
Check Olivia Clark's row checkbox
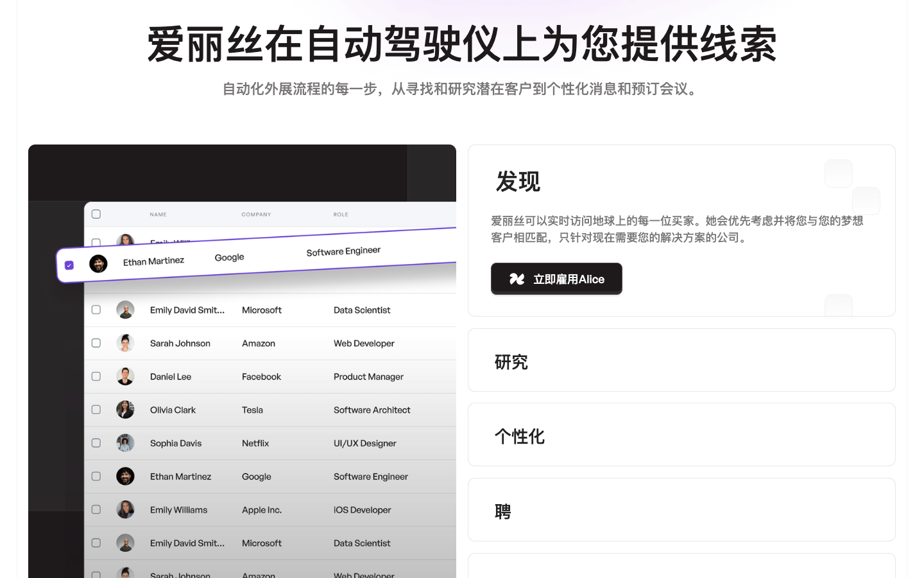tap(96, 410)
